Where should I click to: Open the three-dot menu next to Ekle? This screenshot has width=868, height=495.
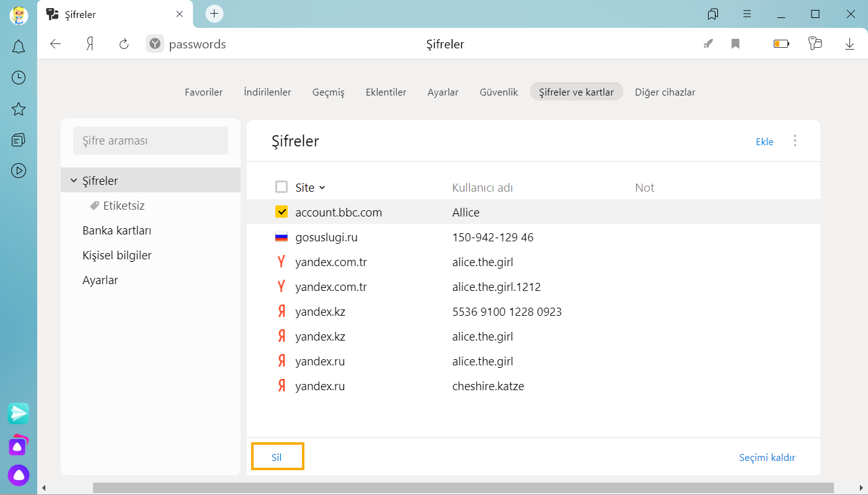pyautogui.click(x=795, y=141)
